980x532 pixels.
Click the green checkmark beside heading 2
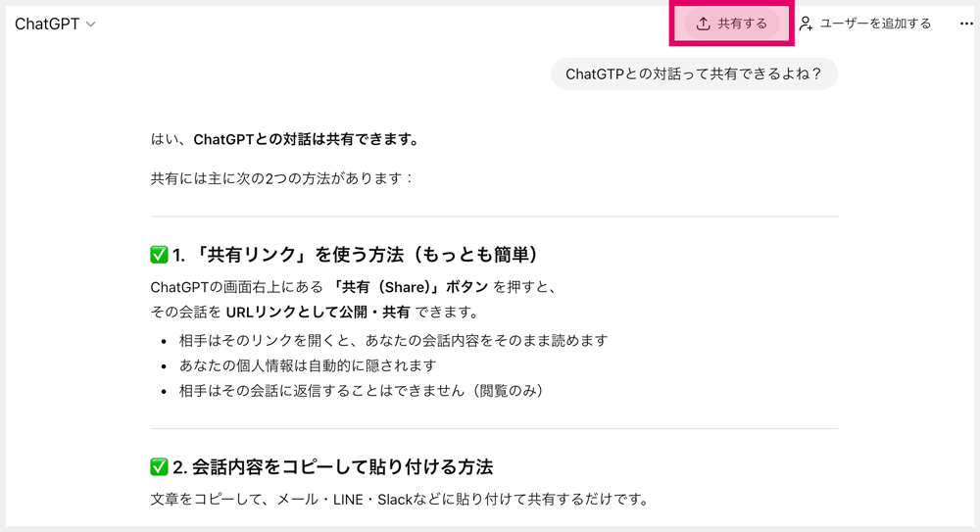coord(159,466)
